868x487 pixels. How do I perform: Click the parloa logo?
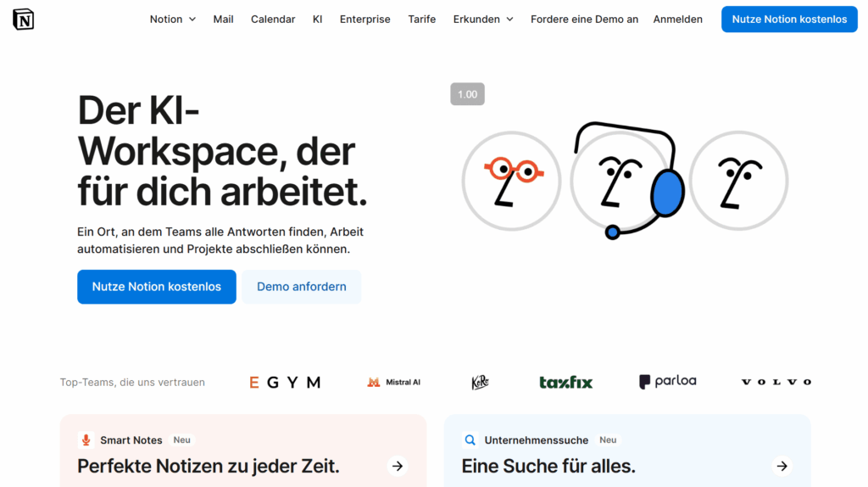click(x=668, y=382)
